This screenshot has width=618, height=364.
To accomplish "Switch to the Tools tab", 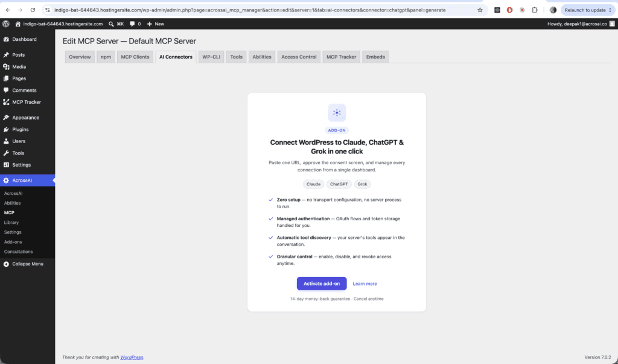I will coord(236,57).
